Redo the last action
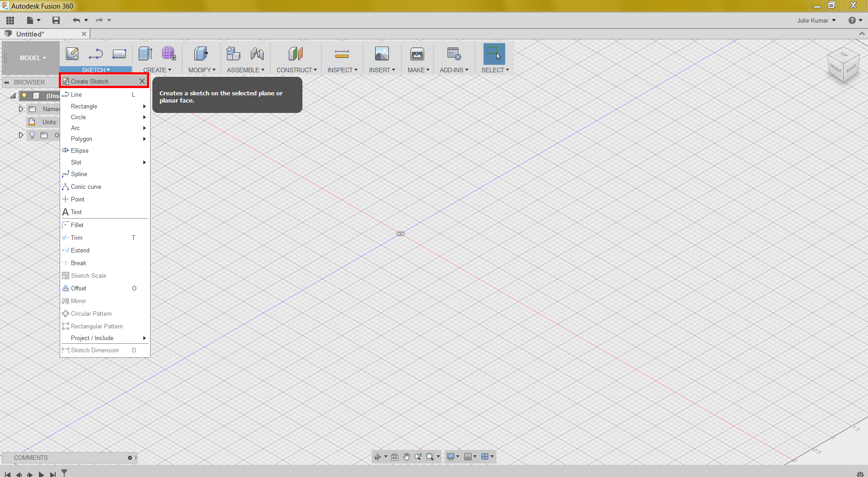Screen dimensions: 868x477 point(99,20)
